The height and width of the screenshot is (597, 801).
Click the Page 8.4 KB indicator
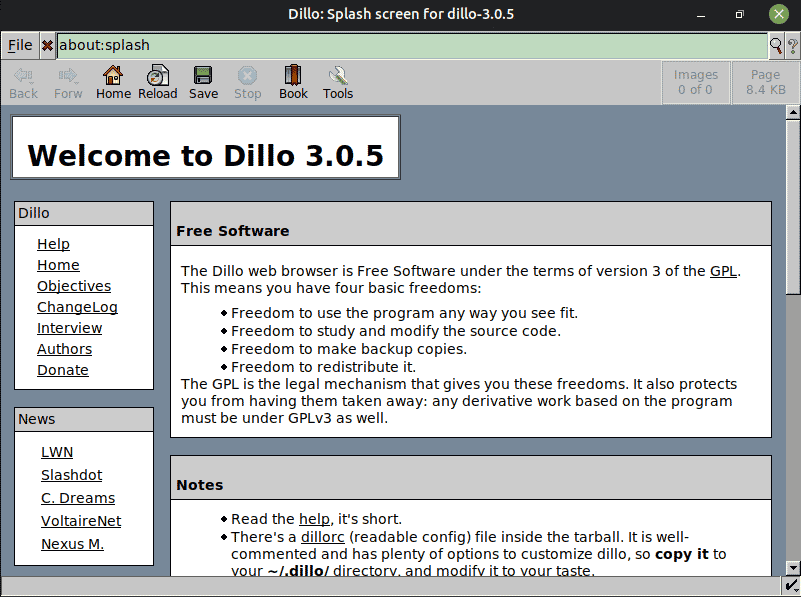(765, 82)
